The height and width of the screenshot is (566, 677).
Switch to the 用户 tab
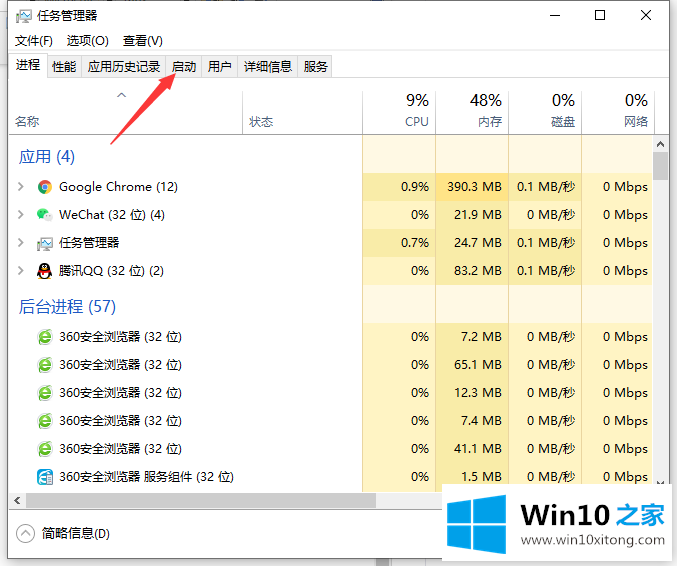pyautogui.click(x=219, y=67)
